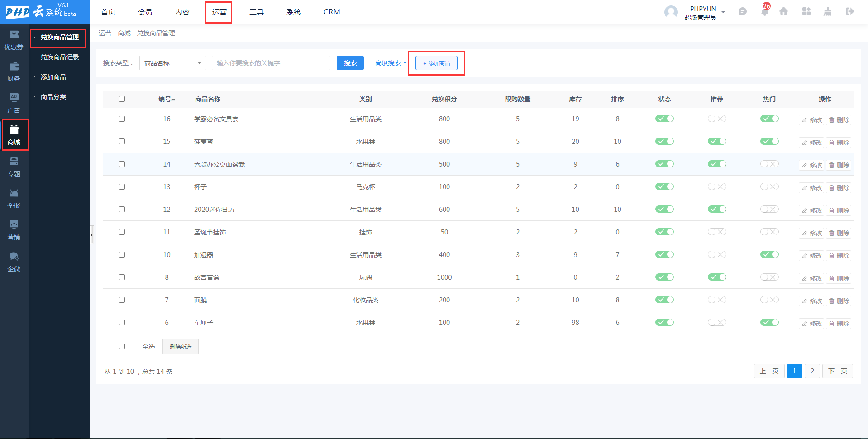Open 添加商品 in left submenu
The image size is (868, 439).
click(53, 77)
